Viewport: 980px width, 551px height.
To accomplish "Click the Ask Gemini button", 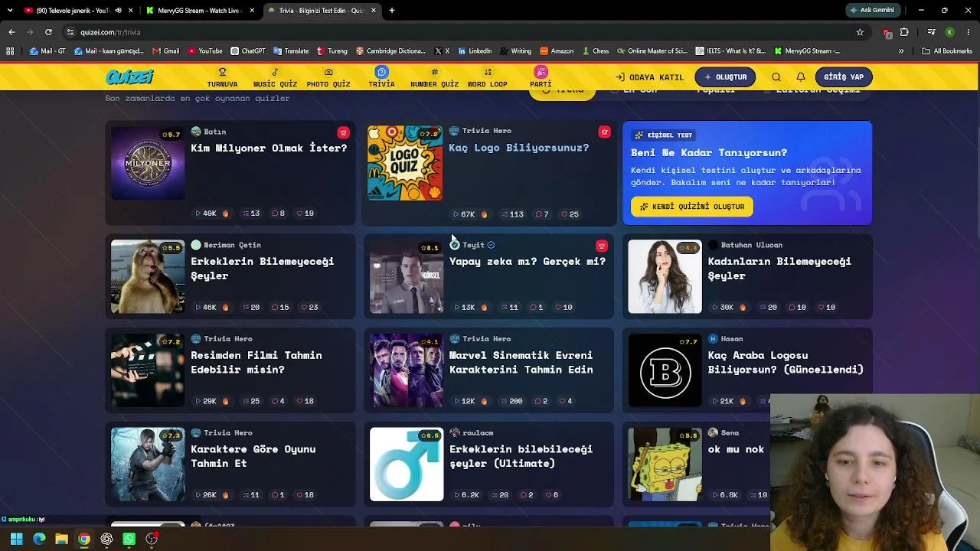I will tap(871, 11).
